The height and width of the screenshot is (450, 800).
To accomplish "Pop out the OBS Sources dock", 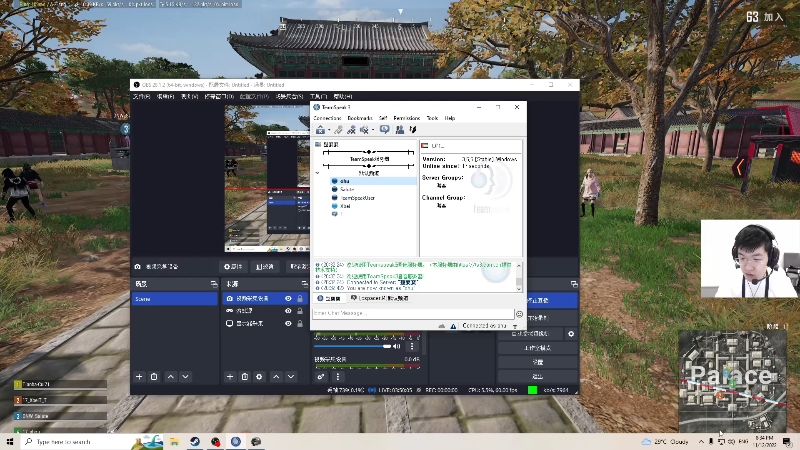I will pos(305,284).
